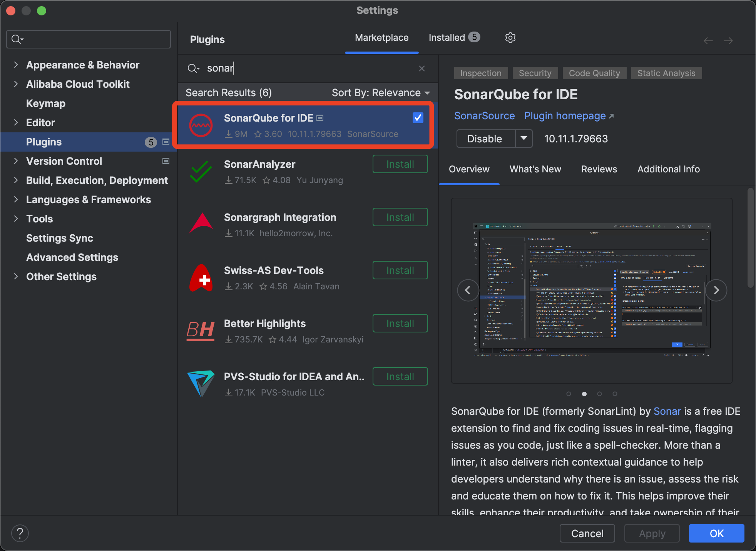Viewport: 756px width, 551px height.
Task: Expand the Version Control node
Action: [16, 161]
